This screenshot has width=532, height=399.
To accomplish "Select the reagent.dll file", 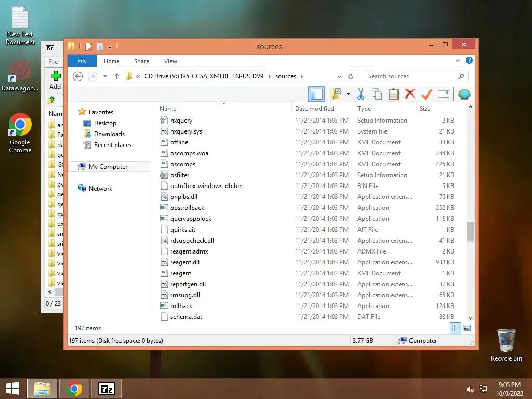I will coord(185,262).
